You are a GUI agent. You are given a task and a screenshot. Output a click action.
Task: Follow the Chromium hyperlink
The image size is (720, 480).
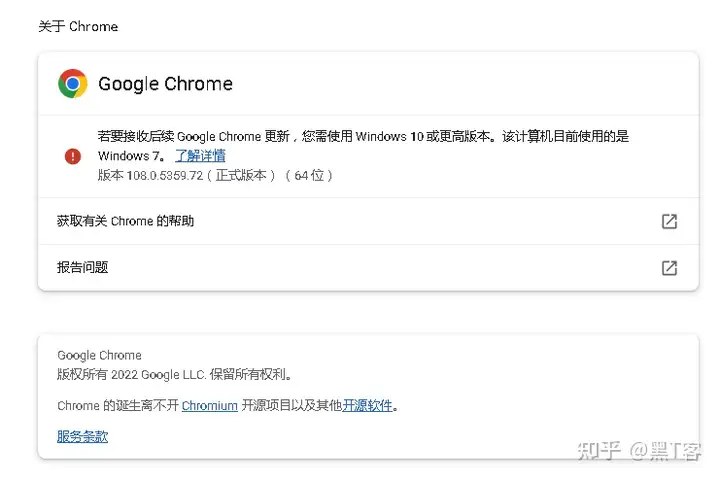(210, 405)
